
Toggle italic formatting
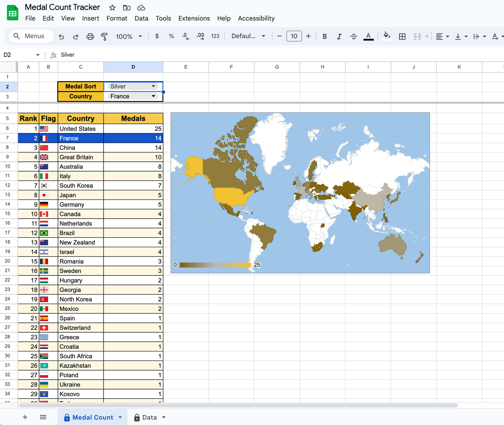tap(339, 36)
